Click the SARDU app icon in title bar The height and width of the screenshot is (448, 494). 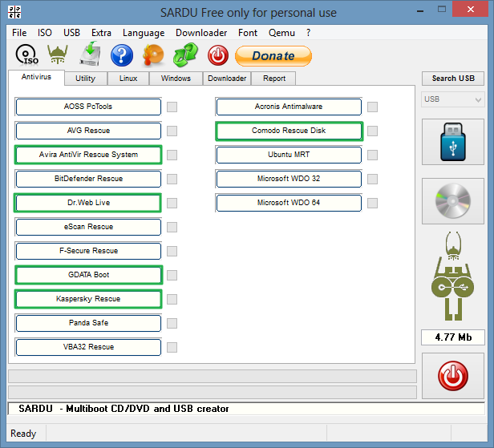(14, 12)
